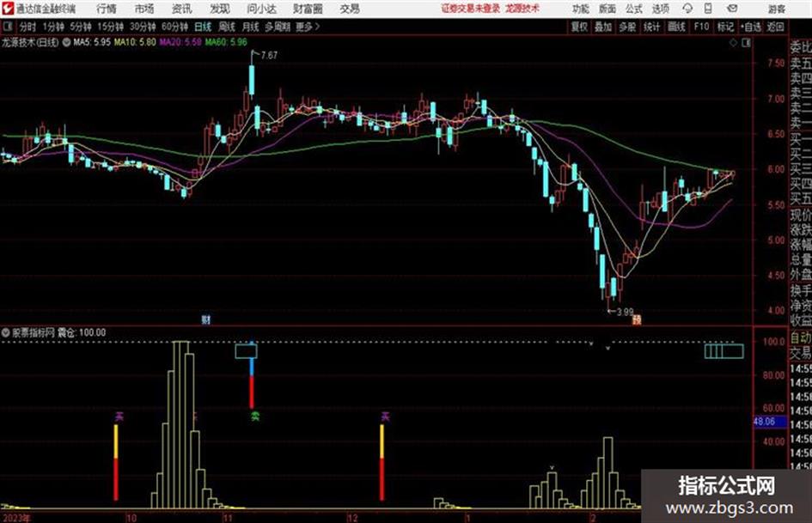Open the headset customer service icon
Viewport: 812px width, 523px height.
pyautogui.click(x=687, y=9)
